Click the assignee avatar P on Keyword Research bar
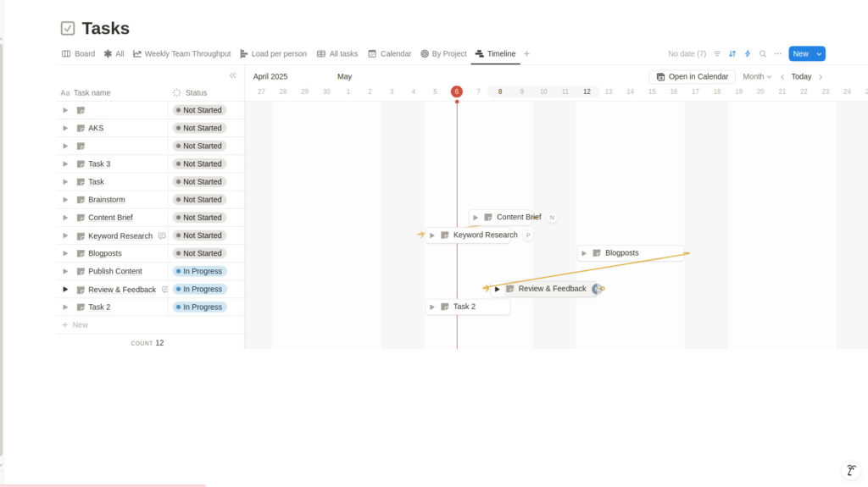Image resolution: width=868 pixels, height=487 pixels. point(528,235)
